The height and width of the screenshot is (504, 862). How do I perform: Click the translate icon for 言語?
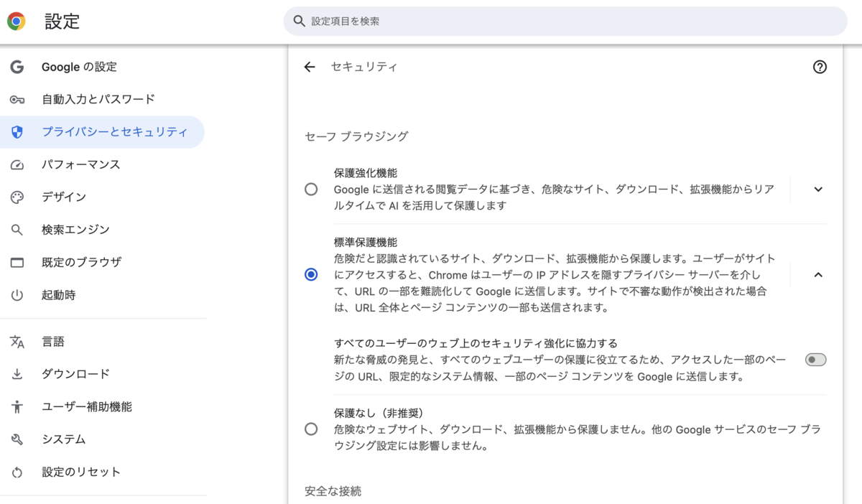pos(17,342)
